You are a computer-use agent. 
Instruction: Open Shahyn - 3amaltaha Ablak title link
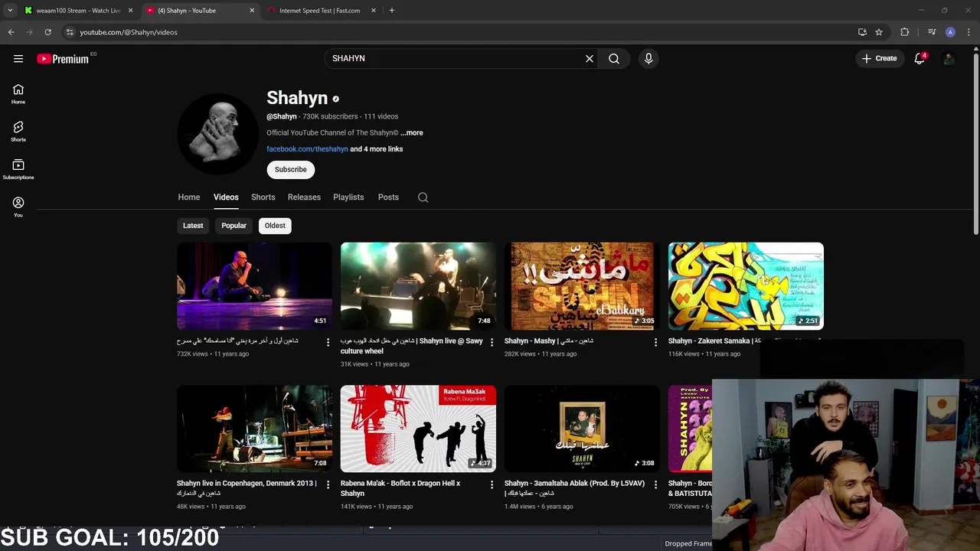(574, 488)
